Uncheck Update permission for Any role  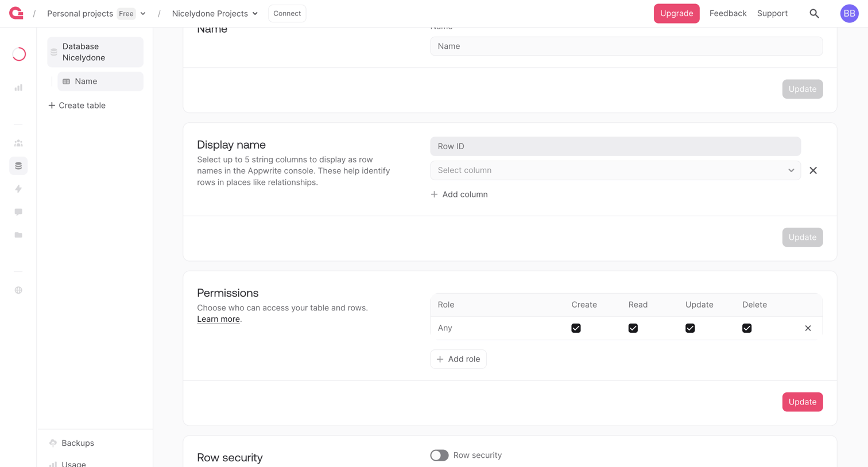click(690, 328)
